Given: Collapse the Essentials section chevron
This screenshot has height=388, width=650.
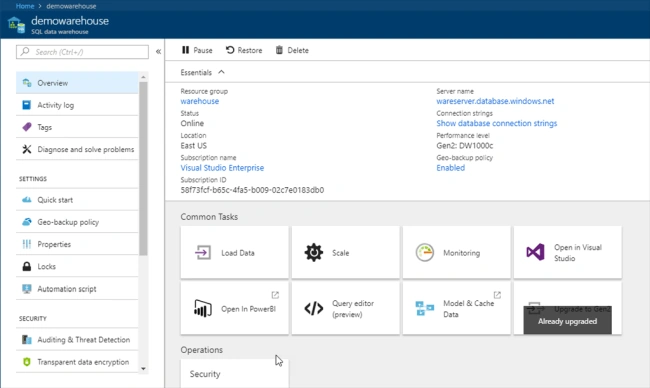Looking at the screenshot, I should 221,72.
